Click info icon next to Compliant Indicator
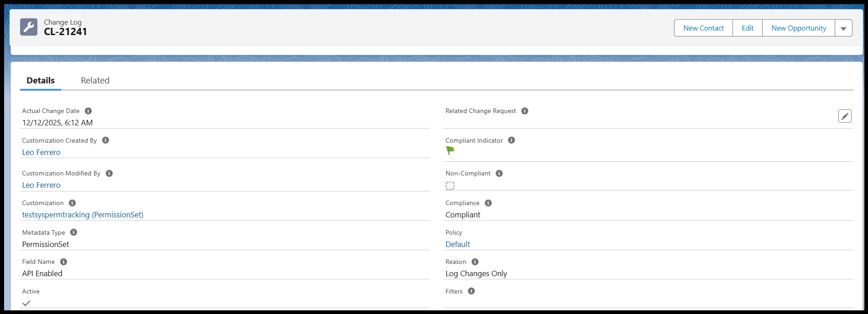 [511, 140]
